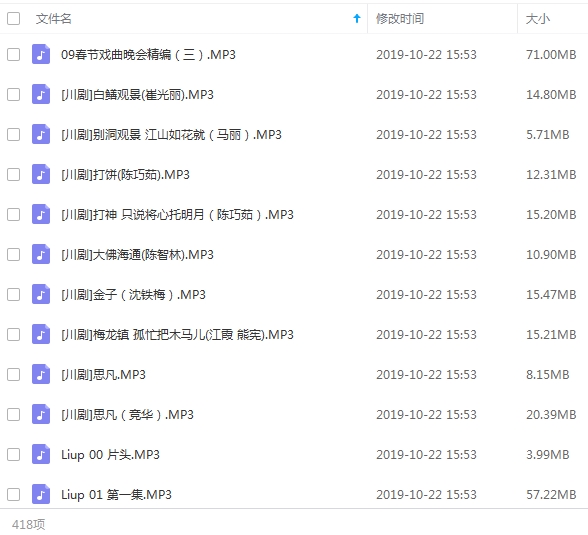Tick checkbox for [川剧]大佛海通(陈智林).MP3
588x535 pixels.
(14, 255)
